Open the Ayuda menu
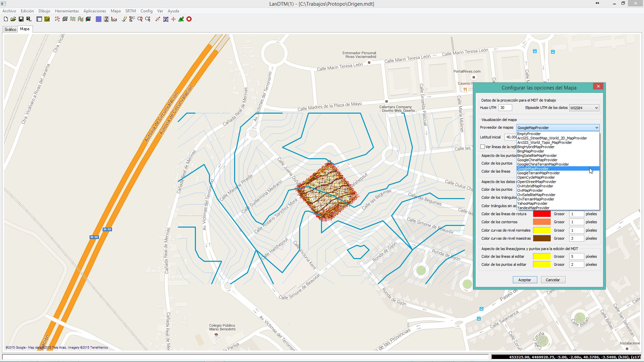Image resolution: width=644 pixels, height=362 pixels. click(173, 11)
